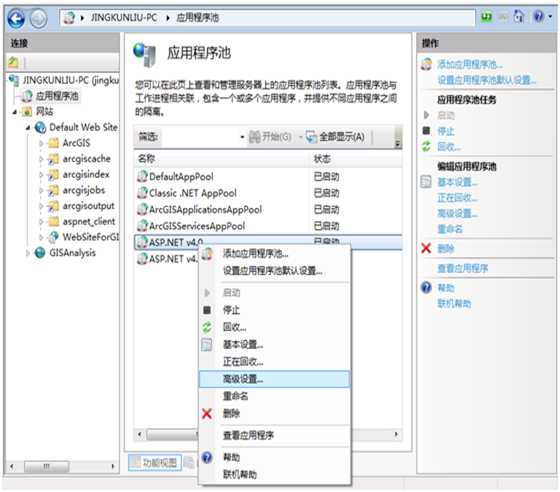This screenshot has width=560, height=492.
Task: Choose 帮助 in the context menu
Action: pos(275,457)
